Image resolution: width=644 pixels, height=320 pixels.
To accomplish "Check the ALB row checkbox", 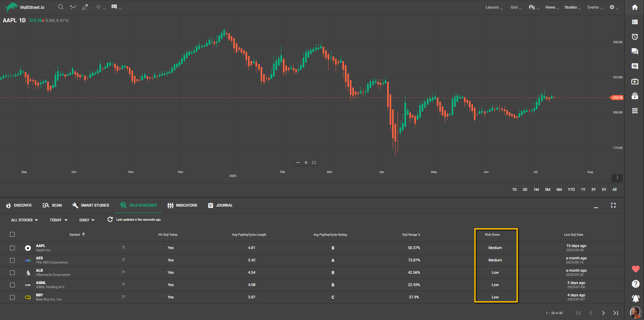I will [x=12, y=273].
